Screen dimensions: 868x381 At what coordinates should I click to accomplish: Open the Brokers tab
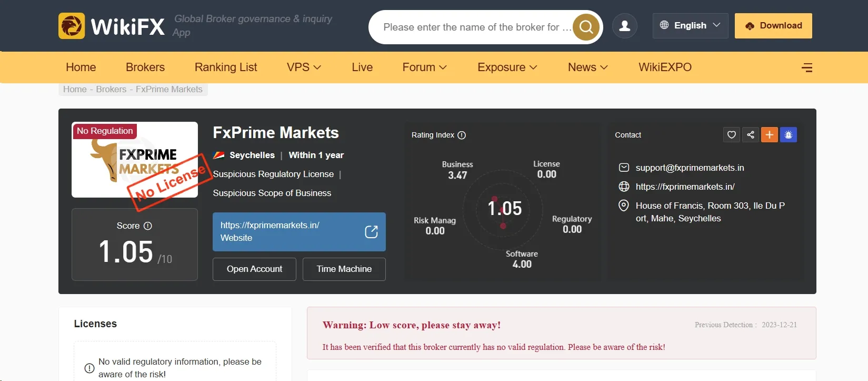145,67
